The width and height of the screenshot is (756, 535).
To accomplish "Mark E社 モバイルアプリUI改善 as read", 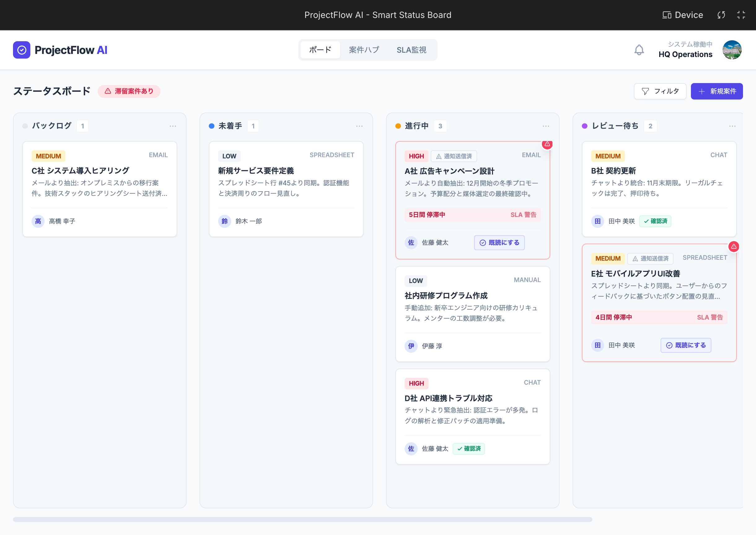I will pyautogui.click(x=686, y=345).
